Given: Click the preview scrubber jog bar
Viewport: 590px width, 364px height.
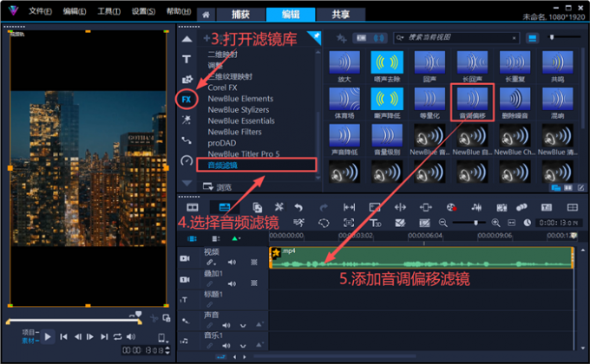Looking at the screenshot, I should coord(74,322).
